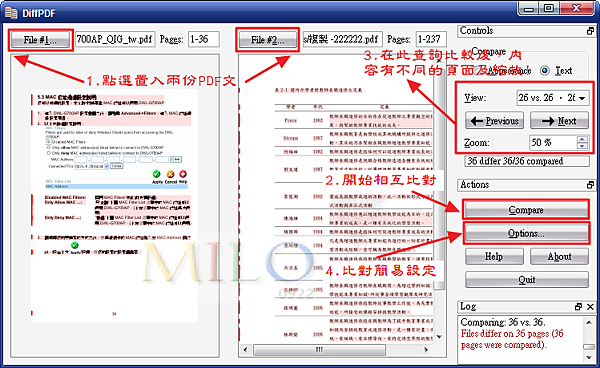Click the Pages field showing 1-237
The image size is (600, 368).
(x=431, y=39)
